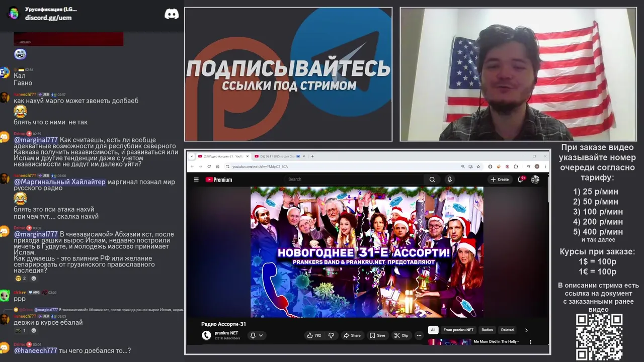Click the webcam feed with American flag

coord(518,74)
